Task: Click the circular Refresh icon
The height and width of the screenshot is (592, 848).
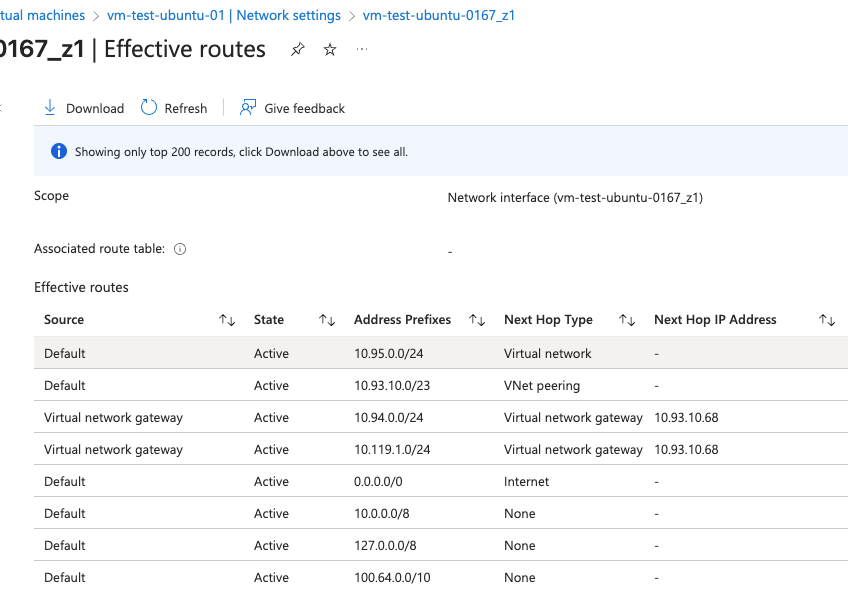Action: coord(149,108)
